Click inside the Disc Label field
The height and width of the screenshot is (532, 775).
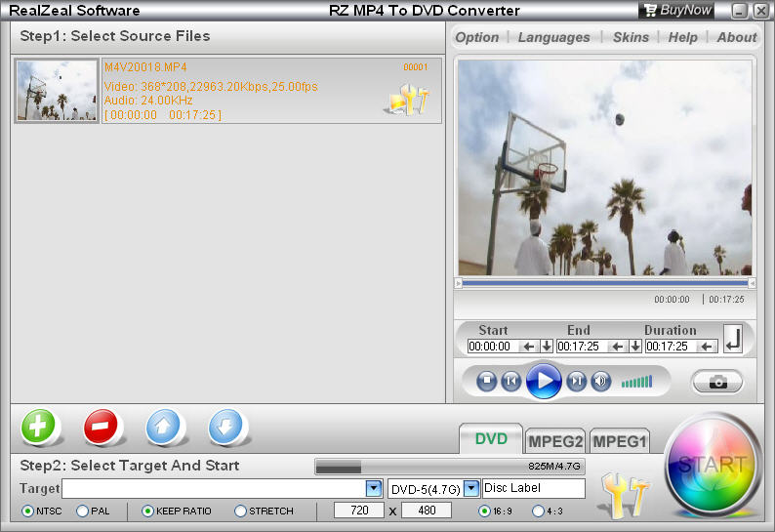pyautogui.click(x=533, y=488)
